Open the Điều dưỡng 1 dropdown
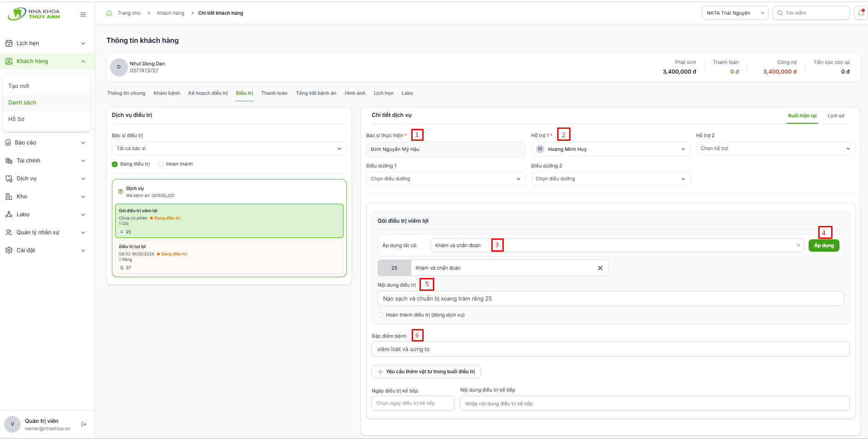The width and height of the screenshot is (868, 439). pos(446,179)
